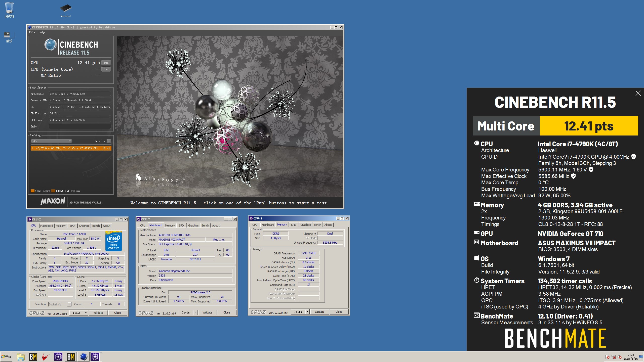This screenshot has width=644, height=362.
Task: Click the red swoosh taskbar icon
Action: 46,357
